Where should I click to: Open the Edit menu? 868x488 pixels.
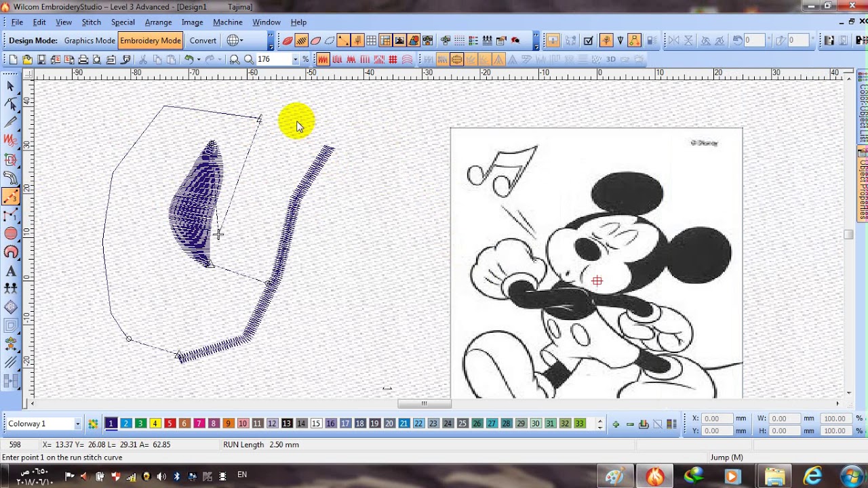pos(39,22)
